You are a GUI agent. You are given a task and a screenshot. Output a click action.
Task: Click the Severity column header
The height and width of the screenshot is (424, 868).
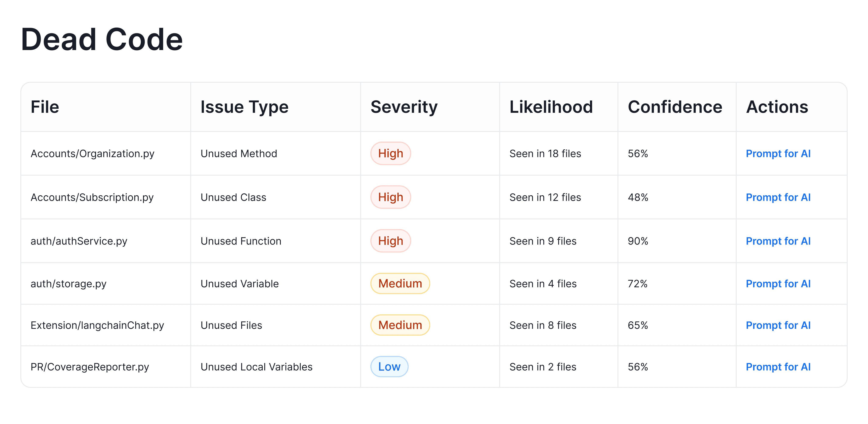[404, 107]
